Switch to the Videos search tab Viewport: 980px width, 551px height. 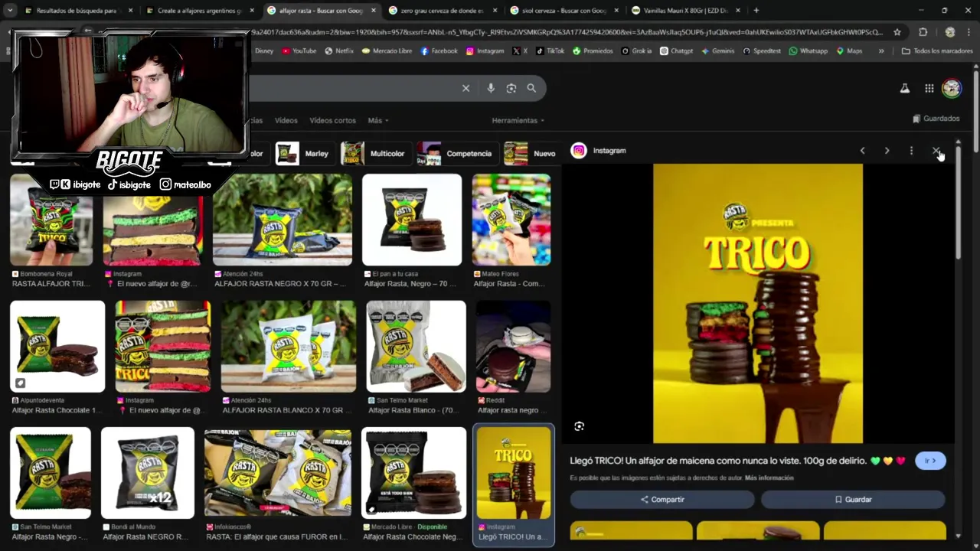point(286,120)
